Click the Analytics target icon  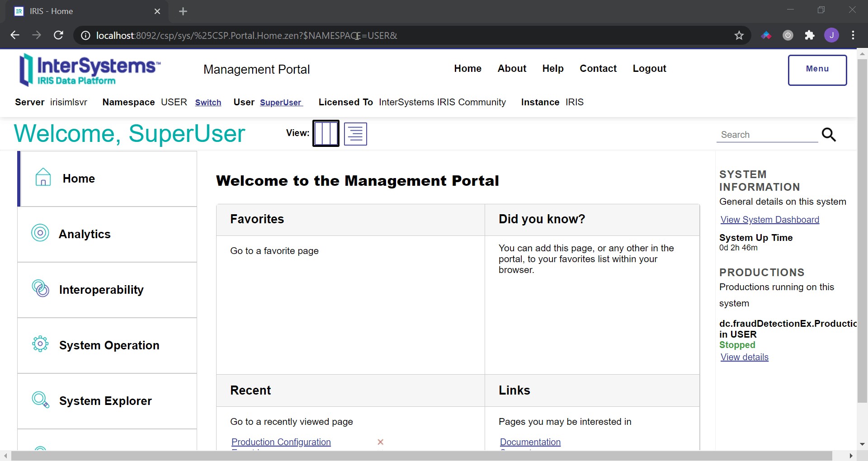(x=40, y=233)
